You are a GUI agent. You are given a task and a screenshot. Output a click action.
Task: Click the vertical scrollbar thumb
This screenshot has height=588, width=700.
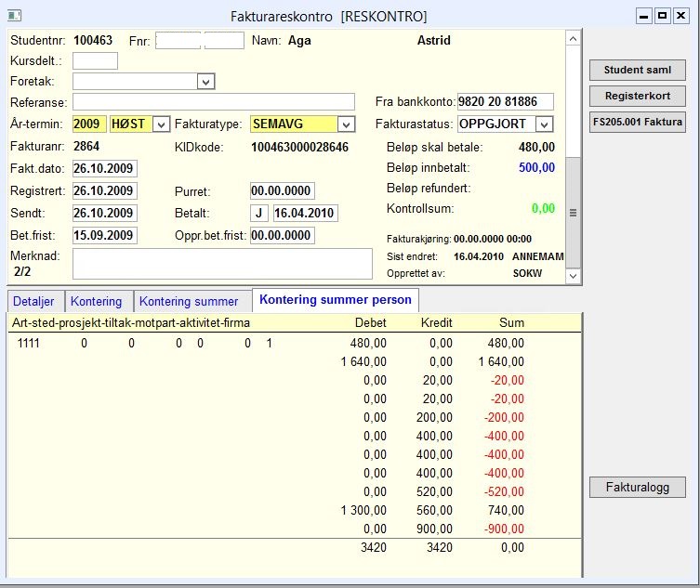point(574,213)
